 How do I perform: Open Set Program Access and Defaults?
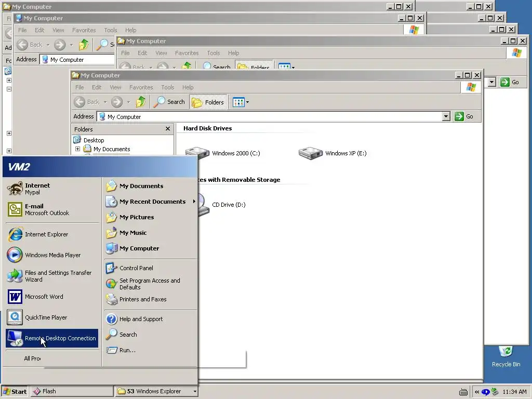(150, 284)
